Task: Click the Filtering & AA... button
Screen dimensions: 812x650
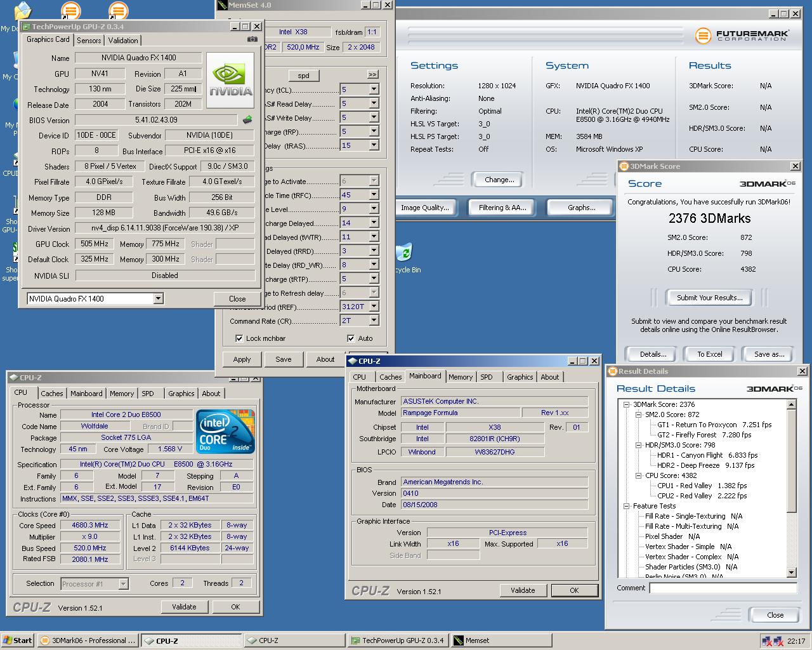Action: click(x=502, y=208)
